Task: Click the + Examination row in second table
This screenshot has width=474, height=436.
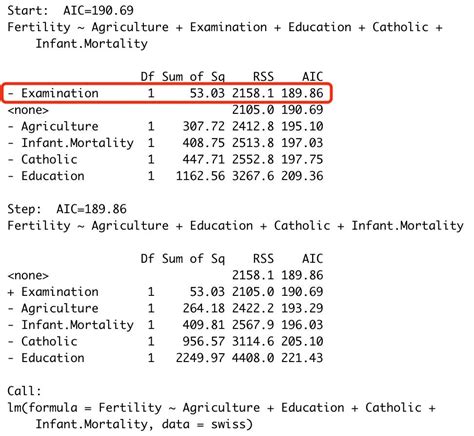Action: tap(166, 292)
